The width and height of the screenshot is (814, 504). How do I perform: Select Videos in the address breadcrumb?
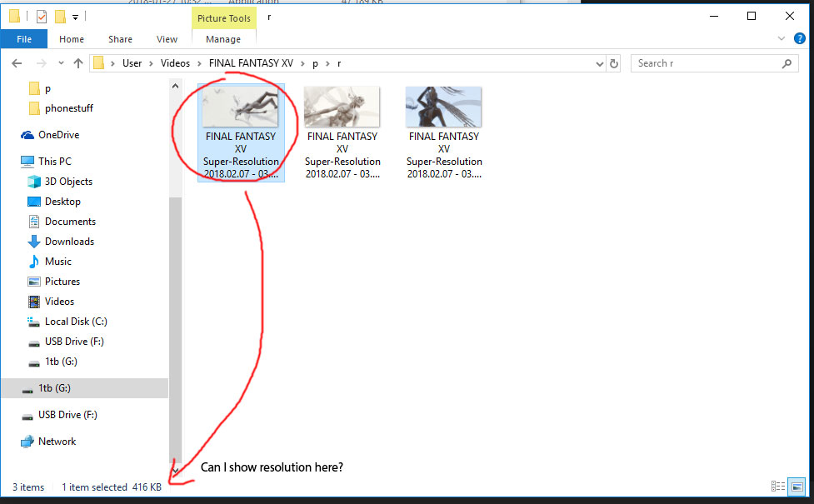(175, 63)
